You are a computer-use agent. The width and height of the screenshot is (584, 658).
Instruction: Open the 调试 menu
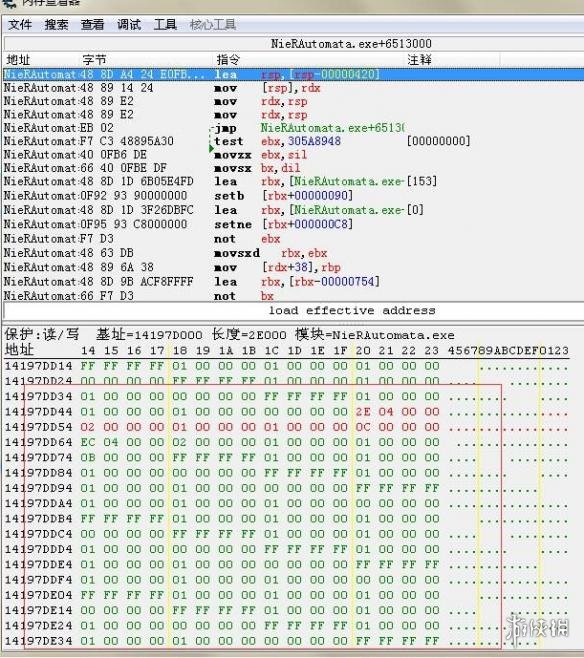(128, 25)
